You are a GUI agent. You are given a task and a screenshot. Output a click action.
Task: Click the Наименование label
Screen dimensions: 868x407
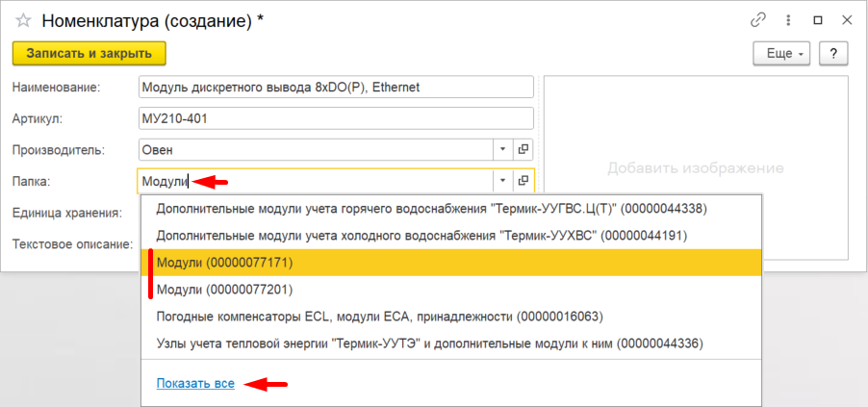(x=56, y=87)
